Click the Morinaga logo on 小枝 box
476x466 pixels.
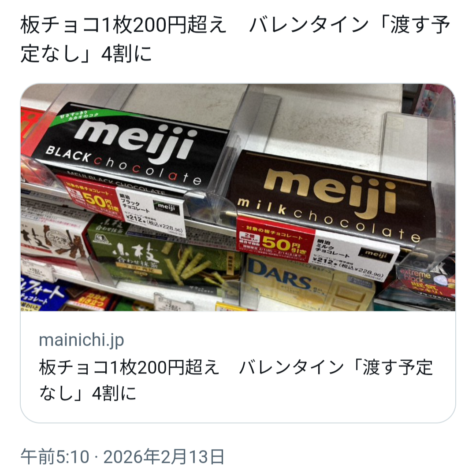click(x=102, y=238)
